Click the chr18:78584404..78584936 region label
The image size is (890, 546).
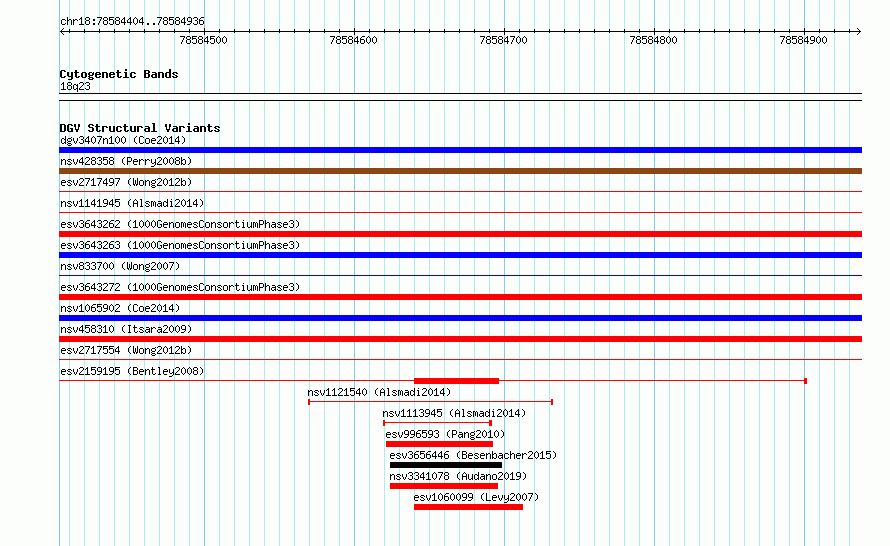point(132,21)
